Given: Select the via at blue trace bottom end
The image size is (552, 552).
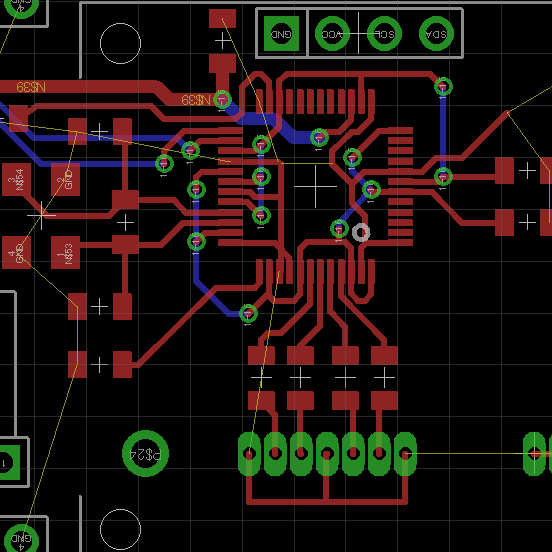Looking at the screenshot, I should click(248, 313).
